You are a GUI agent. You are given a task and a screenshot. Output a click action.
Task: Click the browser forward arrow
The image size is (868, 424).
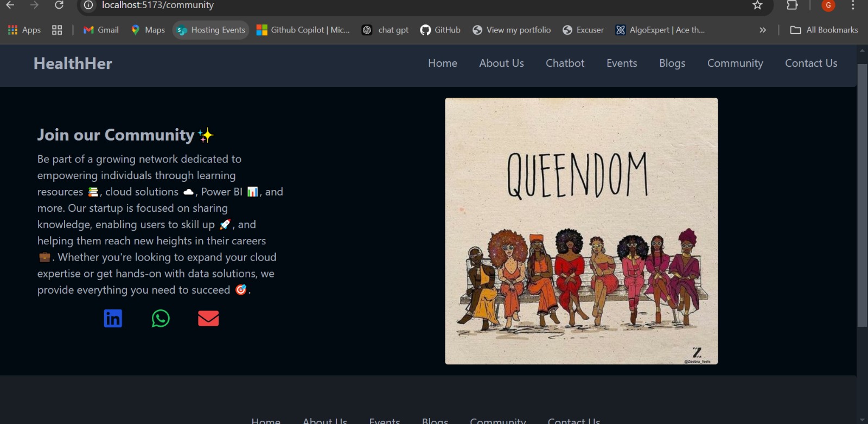tap(34, 5)
